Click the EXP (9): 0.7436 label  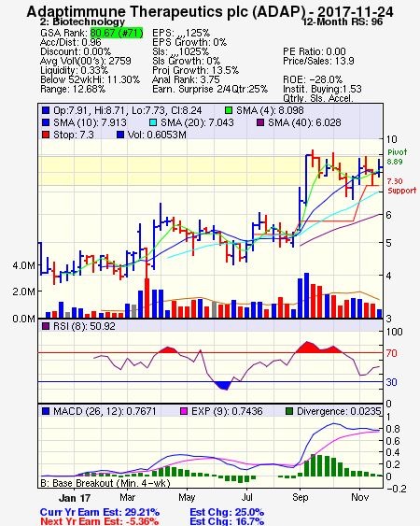tap(227, 411)
